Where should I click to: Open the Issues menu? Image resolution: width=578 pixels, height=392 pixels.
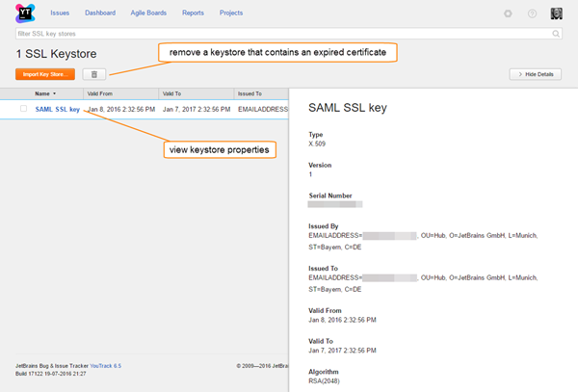[x=61, y=13]
